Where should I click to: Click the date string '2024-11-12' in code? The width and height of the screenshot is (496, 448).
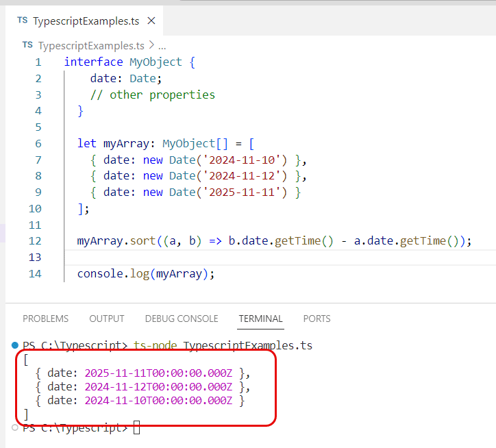(242, 176)
